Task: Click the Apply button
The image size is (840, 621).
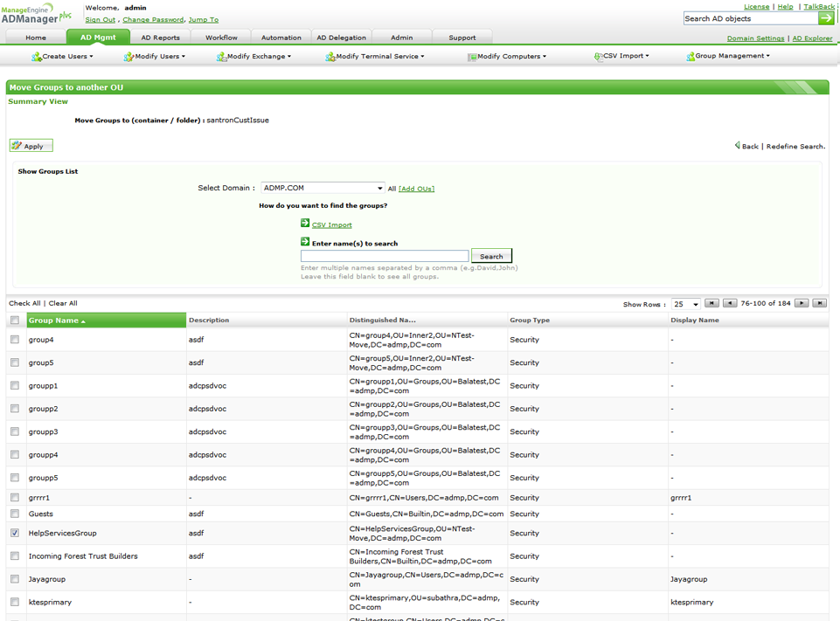Action: coord(31,146)
